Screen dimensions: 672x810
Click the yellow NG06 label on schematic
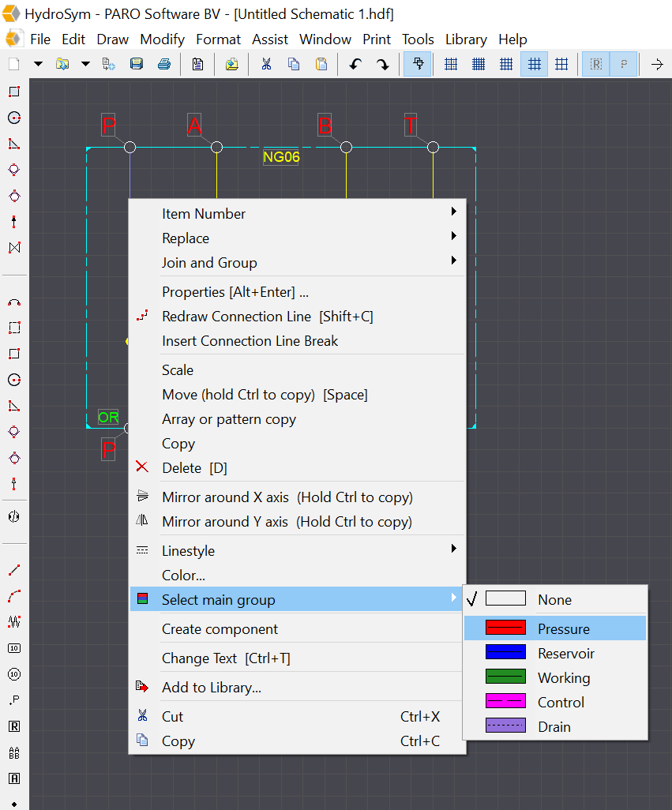tap(281, 157)
